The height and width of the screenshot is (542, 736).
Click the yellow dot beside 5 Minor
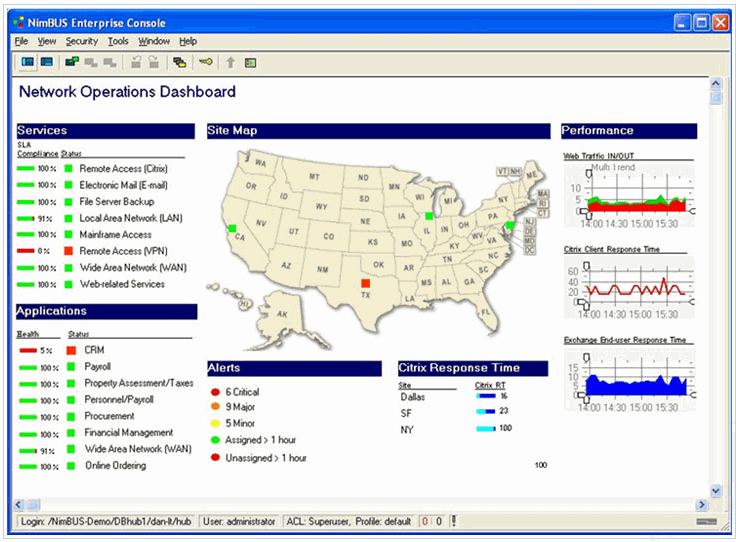[215, 423]
